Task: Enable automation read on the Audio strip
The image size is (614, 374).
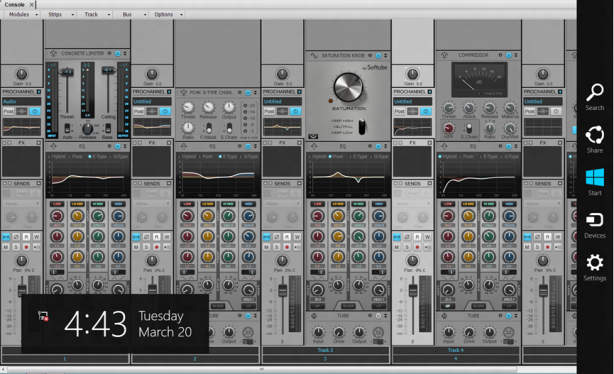Action: coord(26,237)
